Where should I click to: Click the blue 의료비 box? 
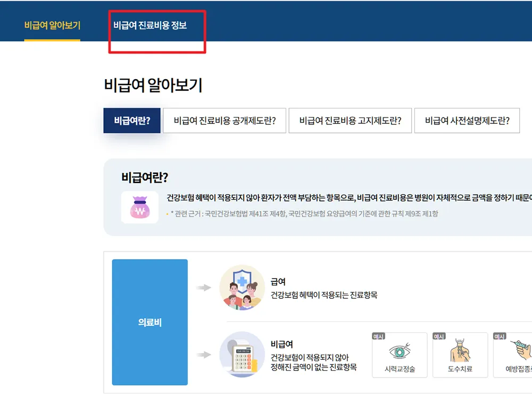(149, 322)
